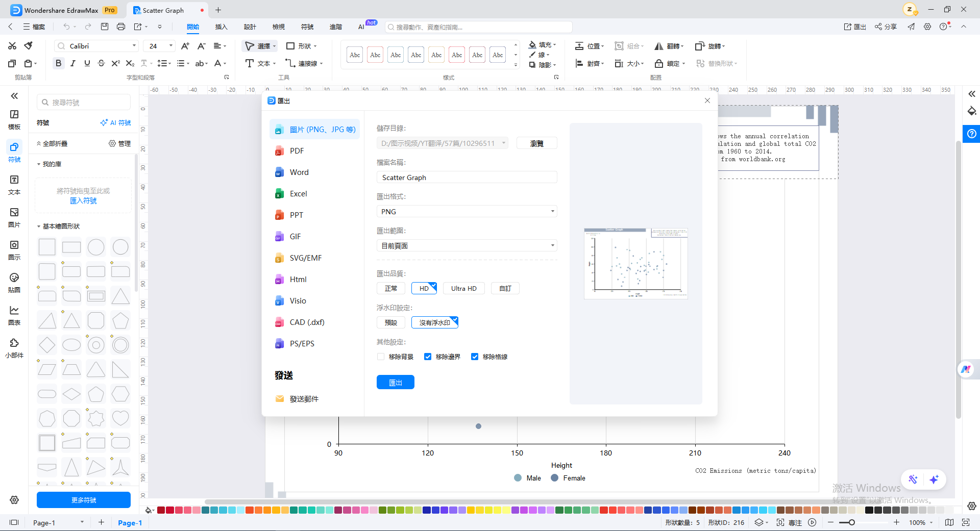The image size is (980, 531).
Task: Click the 檔案名稱 Scatter Graph field
Action: coord(467,178)
